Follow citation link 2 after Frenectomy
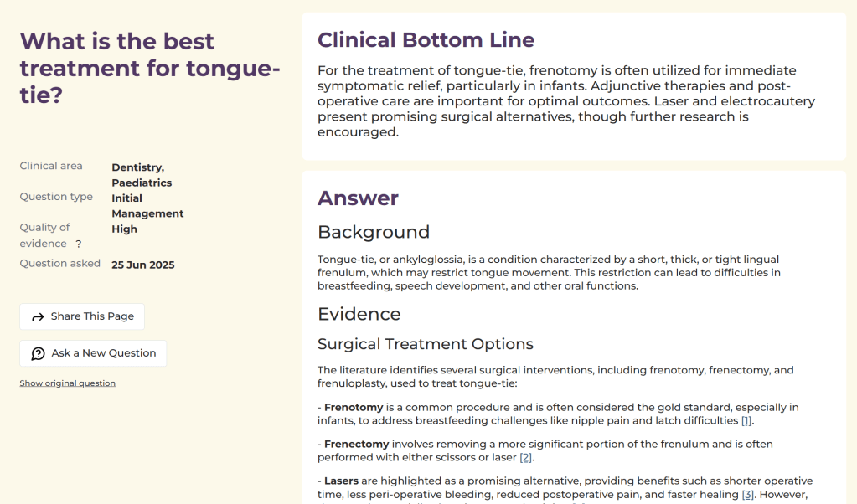 click(525, 458)
